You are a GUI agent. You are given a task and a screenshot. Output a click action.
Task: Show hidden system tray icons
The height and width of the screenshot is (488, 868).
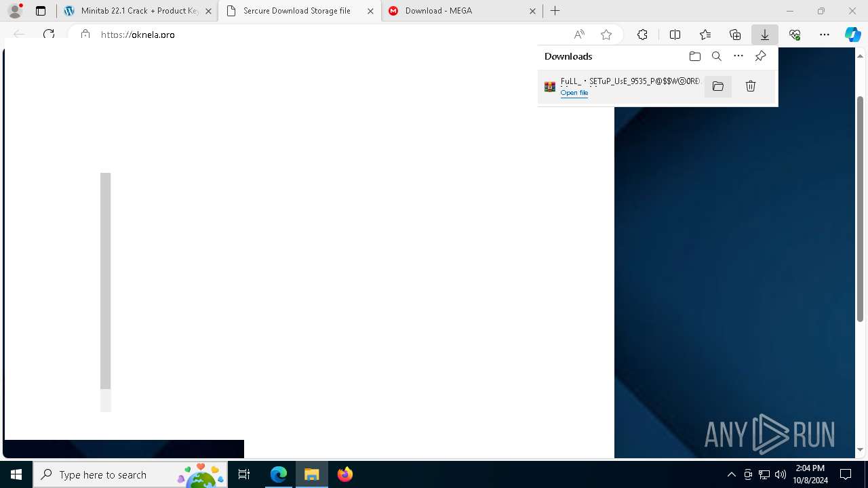(x=732, y=474)
